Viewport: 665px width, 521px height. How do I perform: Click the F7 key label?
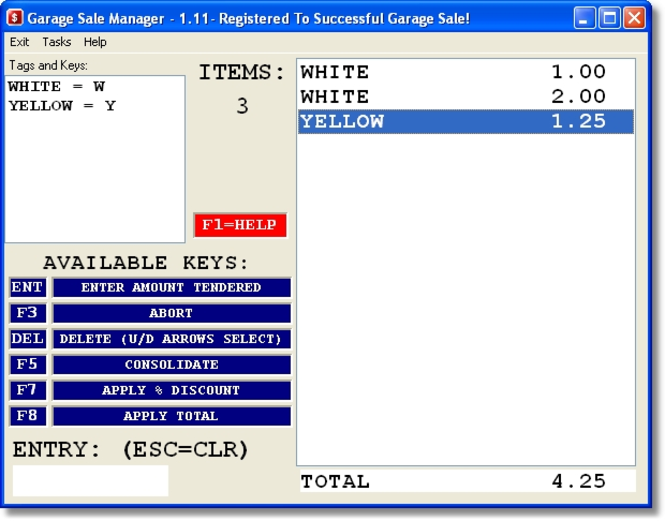[x=28, y=390]
